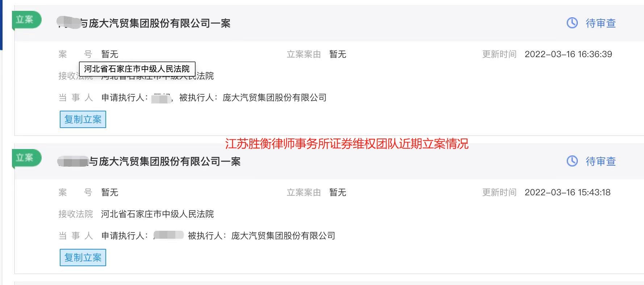Viewport: 644px width, 285px height.
Task: Click the update time 2022-03-16 15:43:18
Action: (x=567, y=192)
